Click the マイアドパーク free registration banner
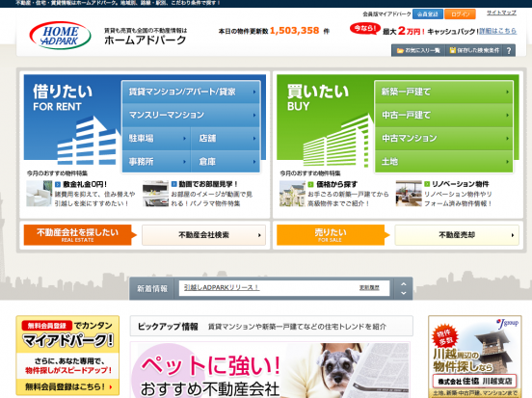The image size is (532, 398). point(67,356)
